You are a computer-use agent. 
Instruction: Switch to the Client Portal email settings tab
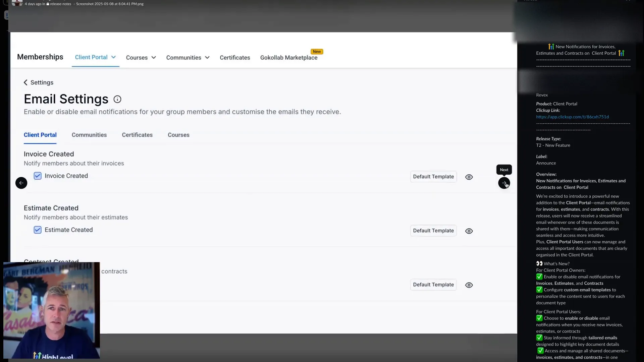(40, 135)
